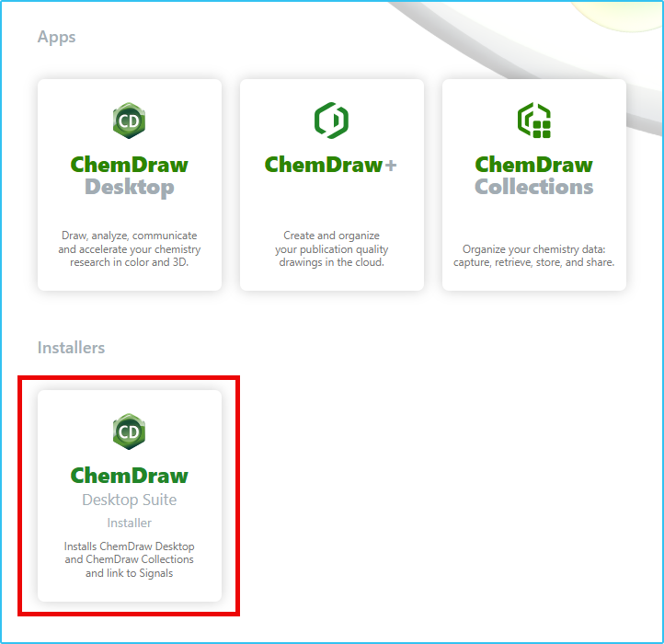This screenshot has width=664, height=644.
Task: Click the 'Apps' section heading
Action: 56,38
